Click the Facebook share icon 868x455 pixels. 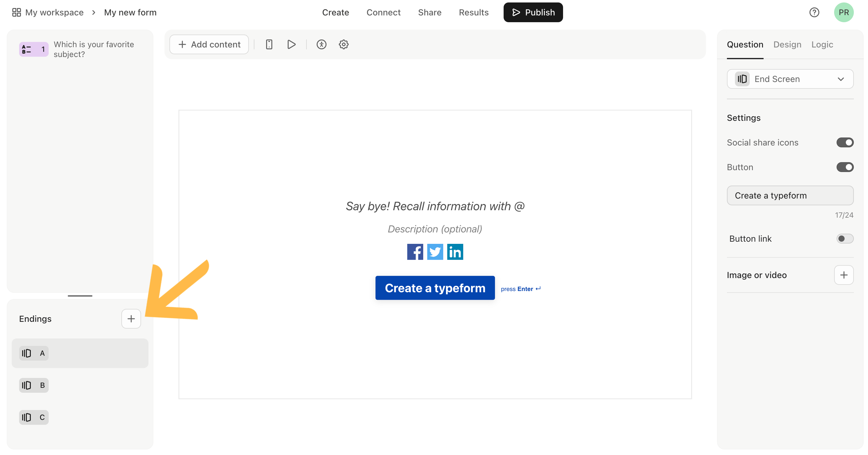pos(415,252)
